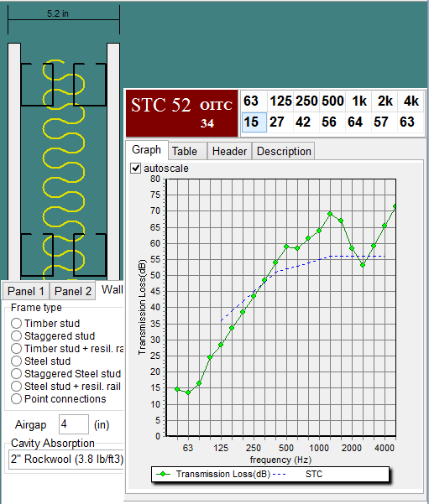This screenshot has width=429, height=504.
Task: Click the 1k band value 64
Action: (355, 122)
